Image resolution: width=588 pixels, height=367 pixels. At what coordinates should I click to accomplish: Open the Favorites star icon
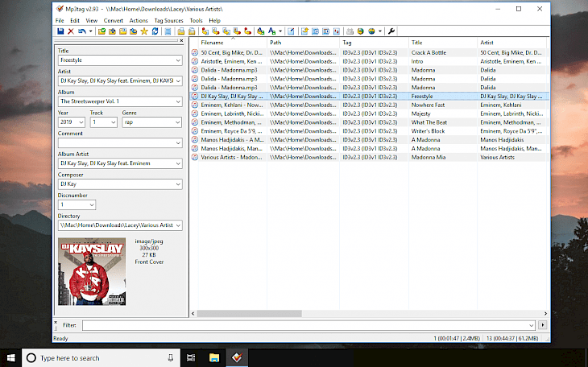coord(144,31)
